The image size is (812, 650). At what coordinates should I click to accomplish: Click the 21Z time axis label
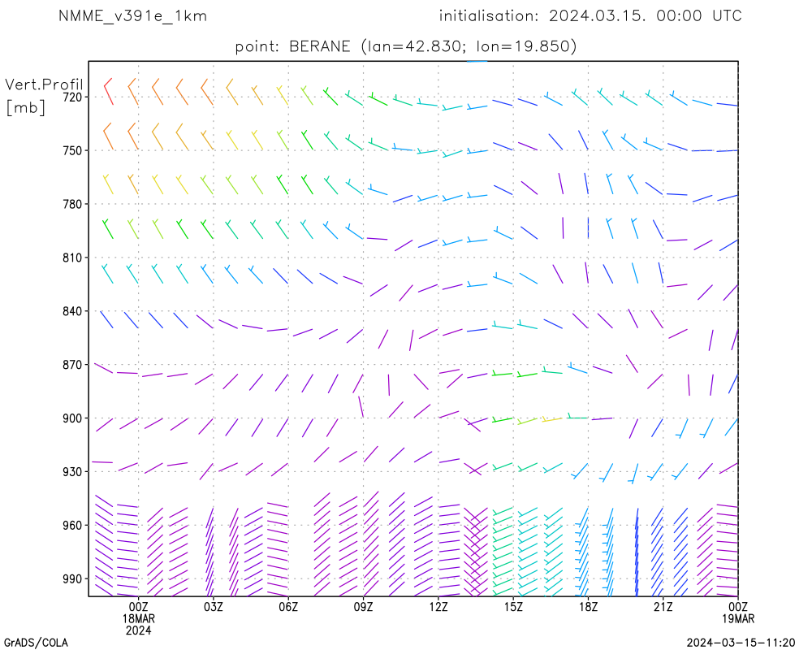click(x=663, y=607)
